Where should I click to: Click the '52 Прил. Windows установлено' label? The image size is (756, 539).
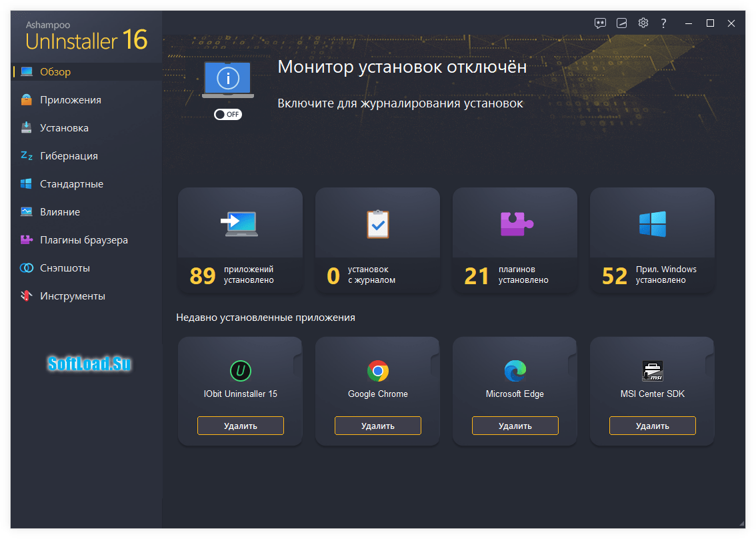point(649,275)
